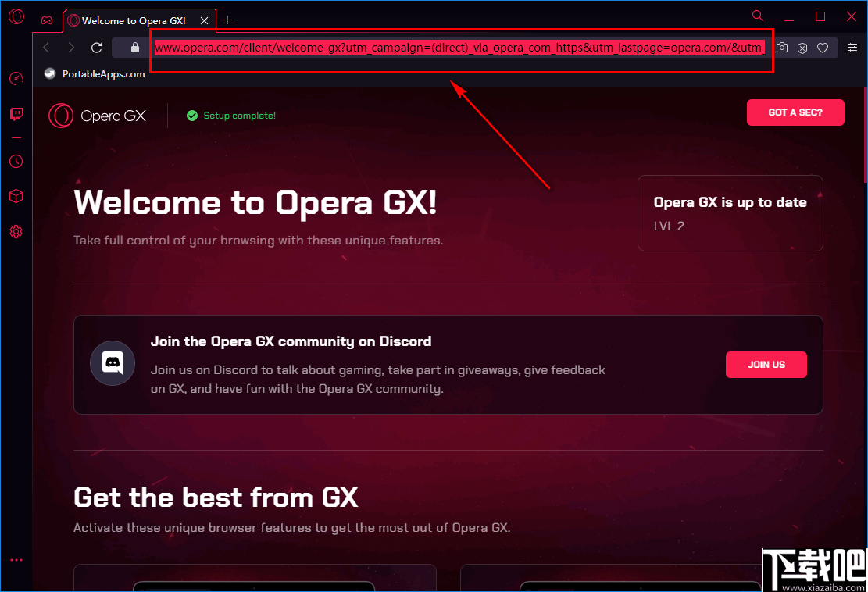
Task: Open GX Corner using the cube sidebar icon
Action: click(x=16, y=196)
